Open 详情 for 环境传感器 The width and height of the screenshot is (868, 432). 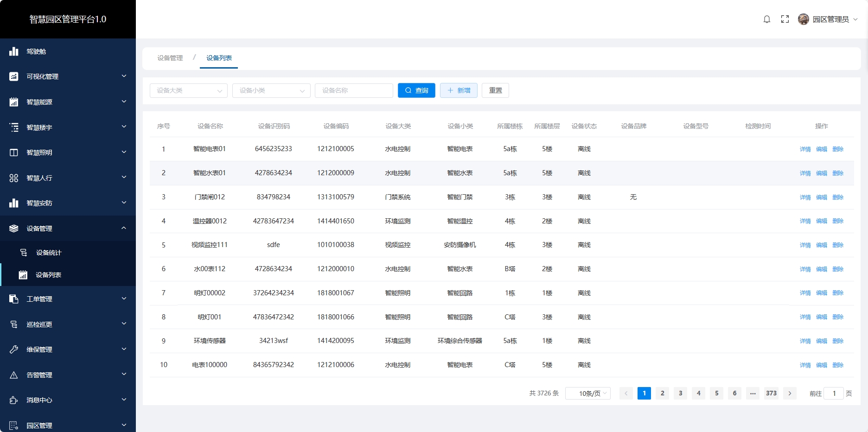[805, 341]
